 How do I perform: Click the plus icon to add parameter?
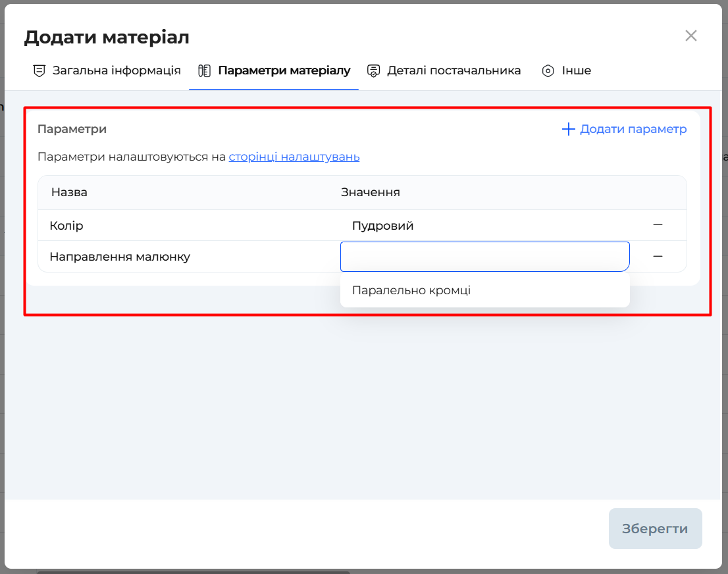click(568, 129)
